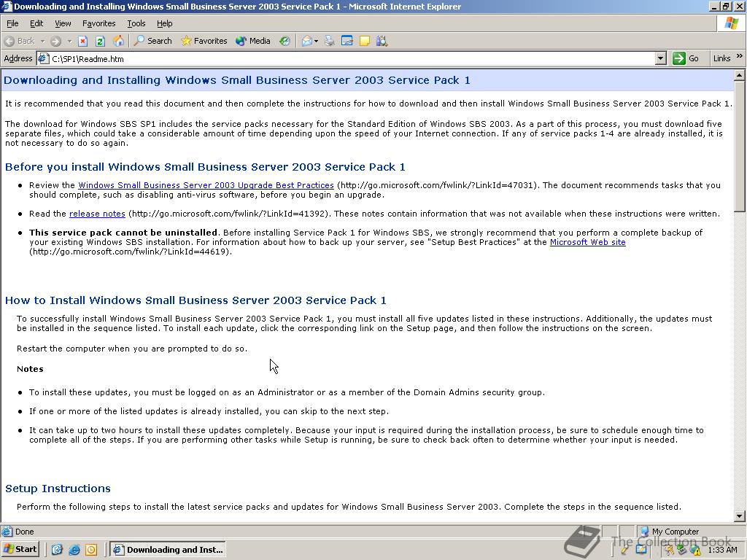Select the Downloading and Inst... taskbar button
747x560 pixels.
coord(169,550)
